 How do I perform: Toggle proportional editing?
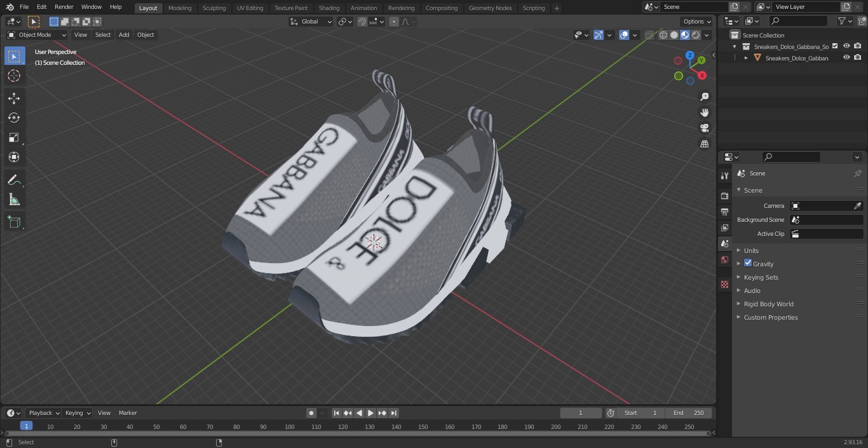[x=394, y=22]
